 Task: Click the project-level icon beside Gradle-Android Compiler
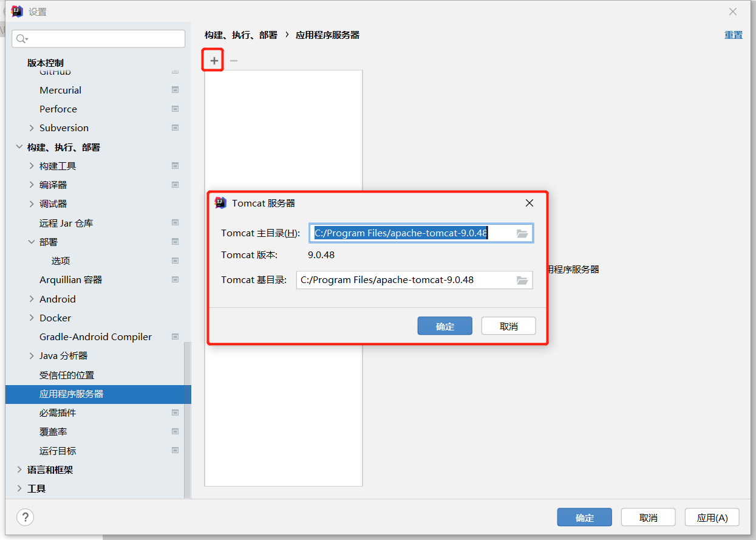[175, 337]
